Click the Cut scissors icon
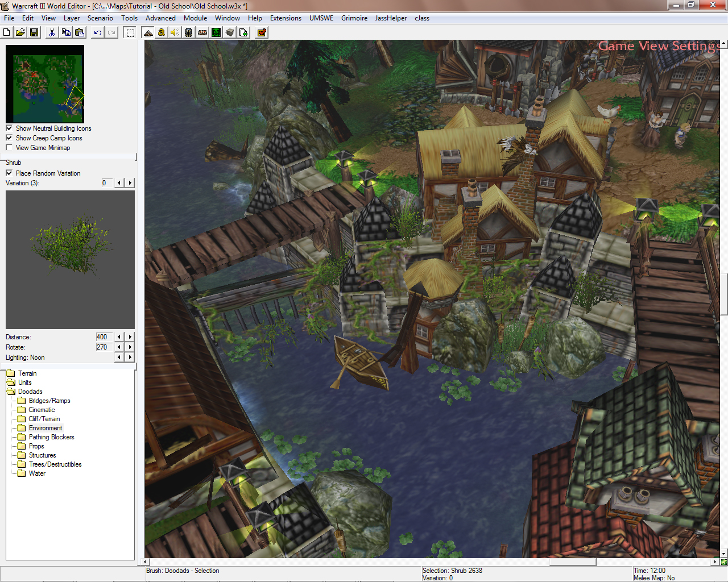The height and width of the screenshot is (582, 728). 52,32
